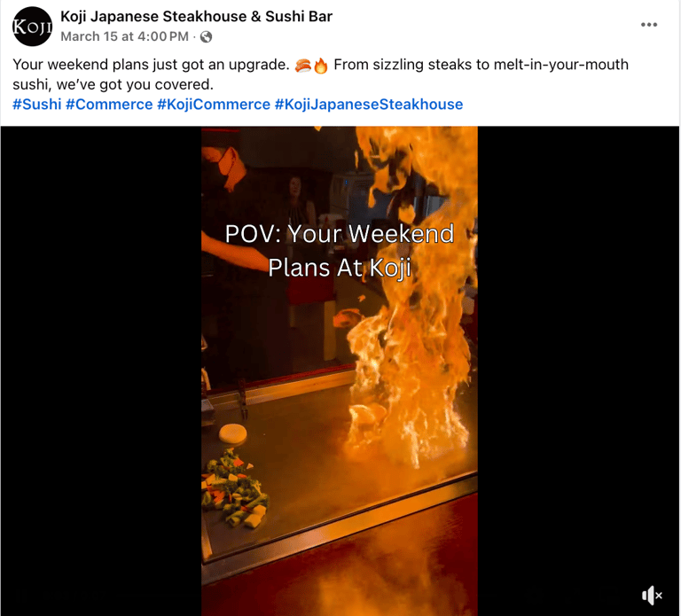Screen dimensions: 681x616
Task: Click the black area right of video
Action: click(578, 356)
